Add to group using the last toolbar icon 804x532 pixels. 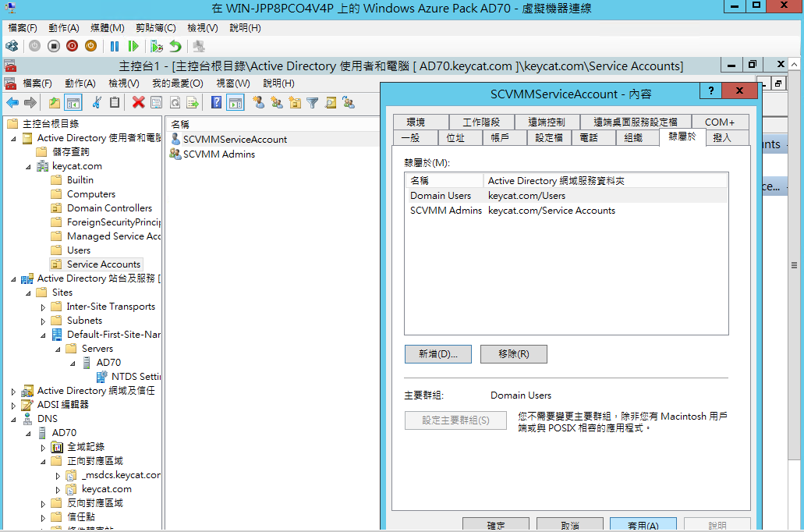tap(349, 103)
